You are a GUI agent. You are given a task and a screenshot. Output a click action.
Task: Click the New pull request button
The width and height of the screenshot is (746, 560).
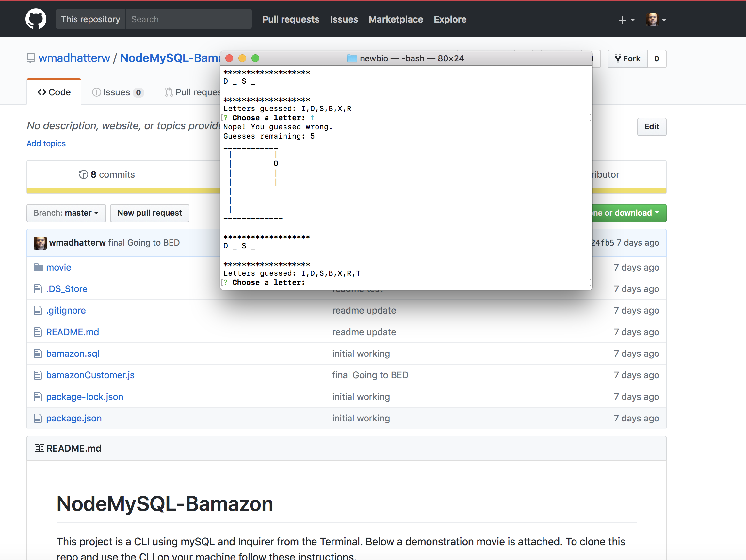pyautogui.click(x=149, y=213)
